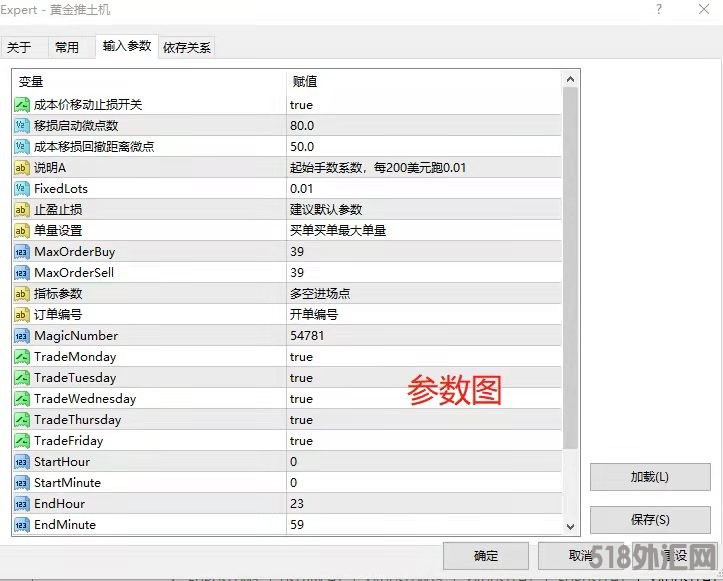The width and height of the screenshot is (723, 581).
Task: Click the integer icon beside MaxOrderSell
Action: [x=22, y=273]
